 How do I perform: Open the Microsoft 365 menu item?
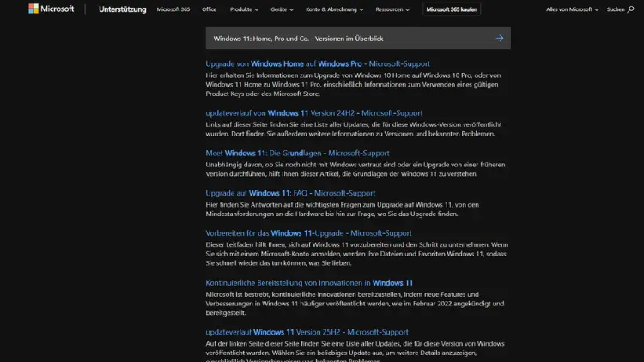pos(173,9)
